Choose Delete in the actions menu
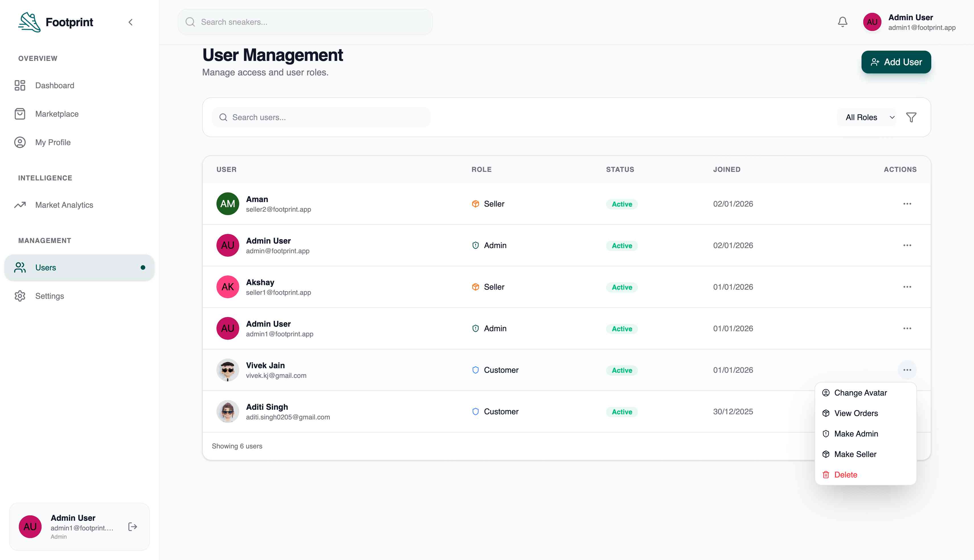Viewport: 974px width, 560px height. coord(846,475)
